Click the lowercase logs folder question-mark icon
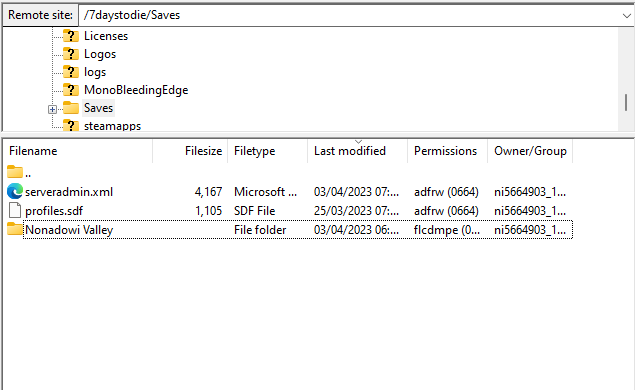The height and width of the screenshot is (390, 635). [71, 72]
